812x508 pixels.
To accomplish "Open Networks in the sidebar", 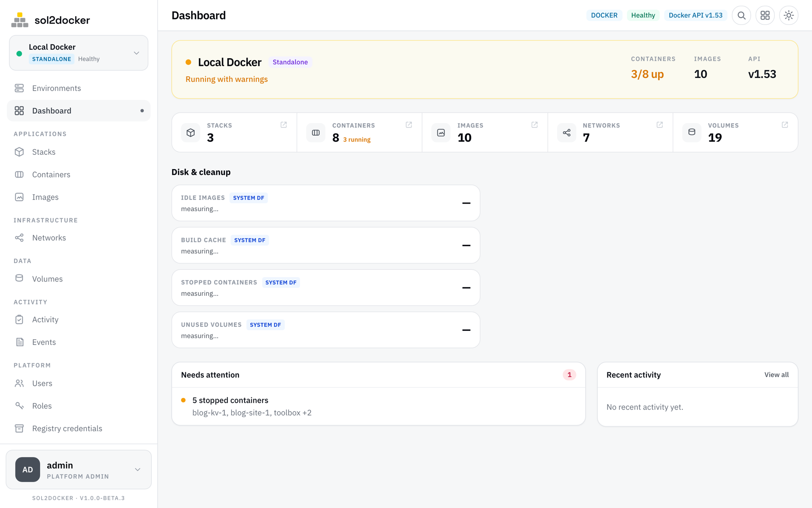I will click(79, 238).
